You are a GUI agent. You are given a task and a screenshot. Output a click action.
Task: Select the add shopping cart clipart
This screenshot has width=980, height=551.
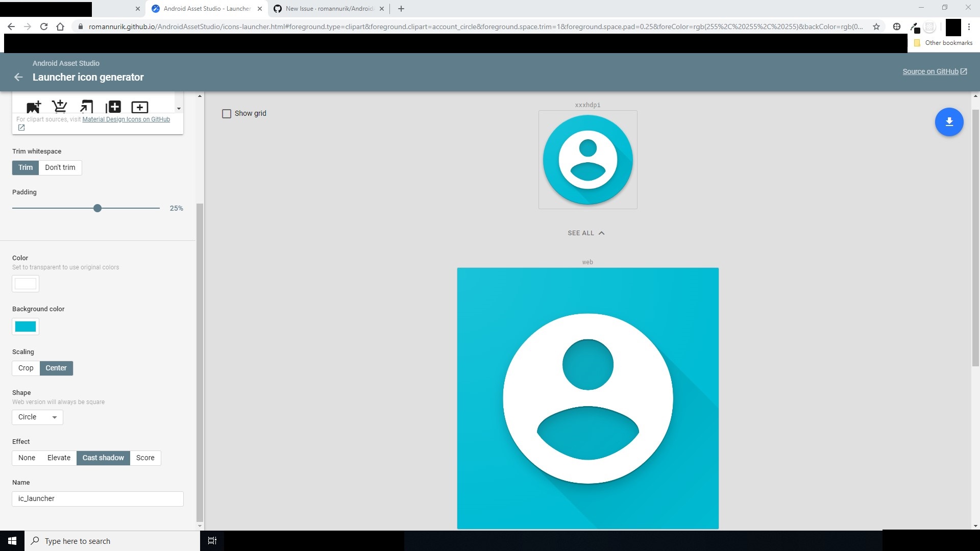60,107
